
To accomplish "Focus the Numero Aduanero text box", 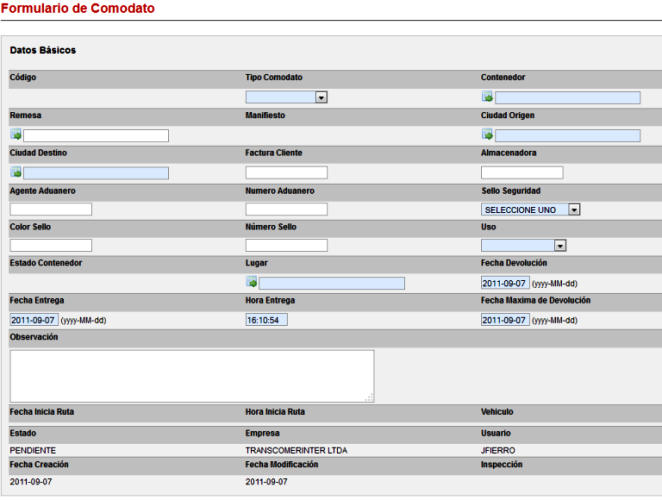I will 286,210.
